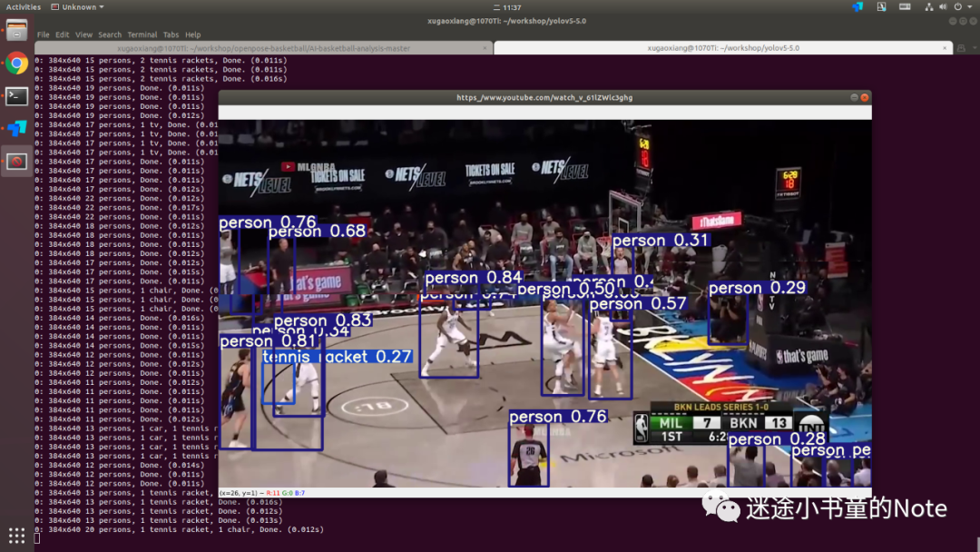Viewport: 980px width, 552px height.
Task: Click the '14 persons, Done. (0.016s)' line
Action: coord(120,318)
